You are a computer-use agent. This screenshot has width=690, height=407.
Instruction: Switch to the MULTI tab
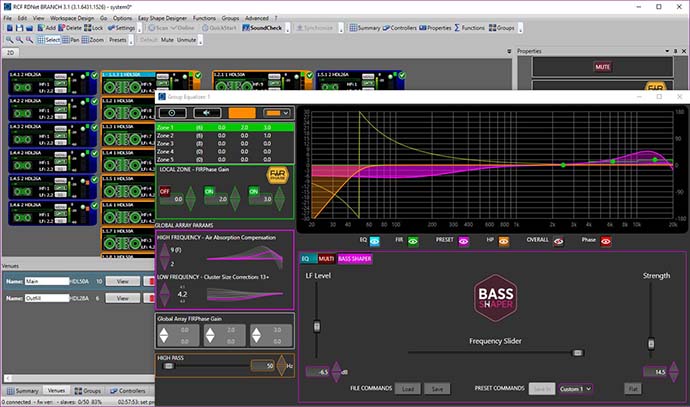(326, 259)
